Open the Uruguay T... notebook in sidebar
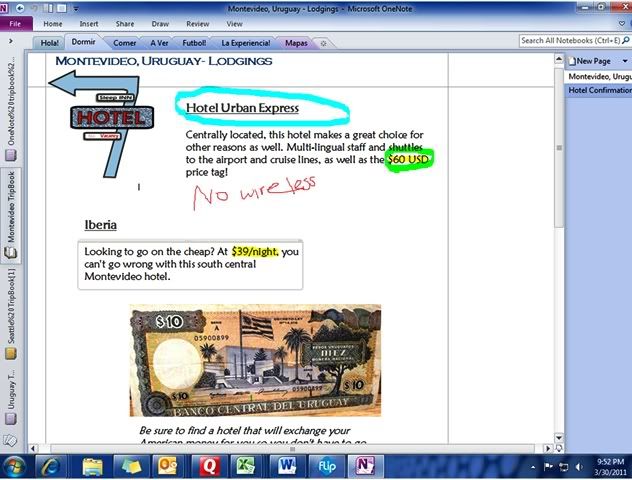 11,397
